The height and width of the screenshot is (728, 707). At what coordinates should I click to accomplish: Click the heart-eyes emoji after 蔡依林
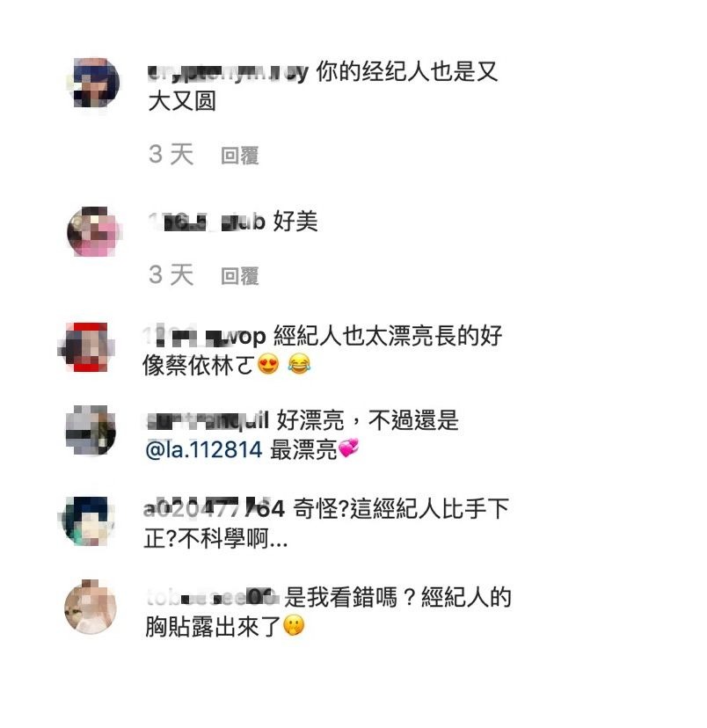[268, 364]
